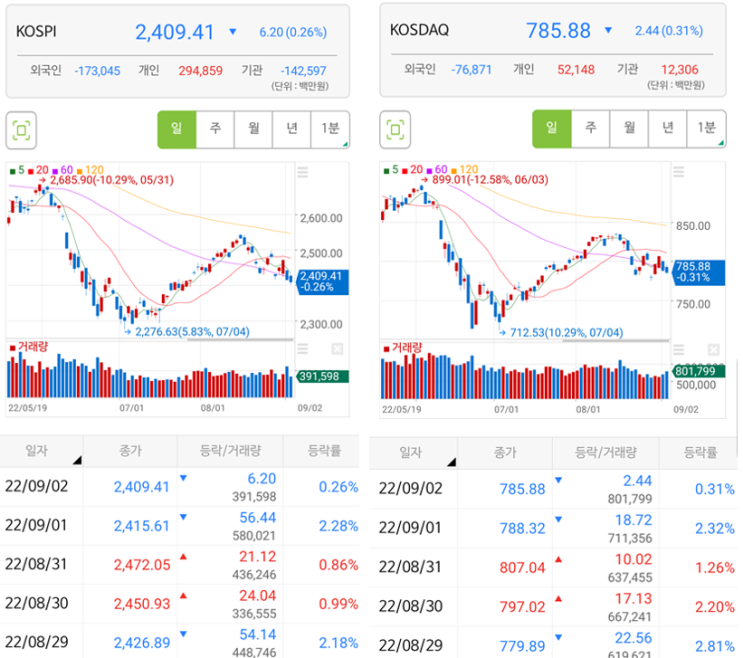
Task: Sort KOSPI table by 일자 column
Action: (42, 451)
